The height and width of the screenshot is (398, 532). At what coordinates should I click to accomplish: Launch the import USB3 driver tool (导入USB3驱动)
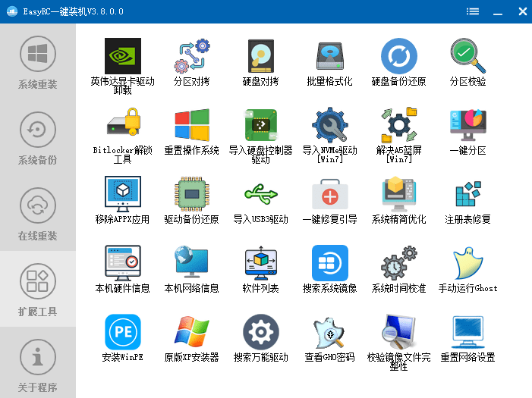[260, 196]
